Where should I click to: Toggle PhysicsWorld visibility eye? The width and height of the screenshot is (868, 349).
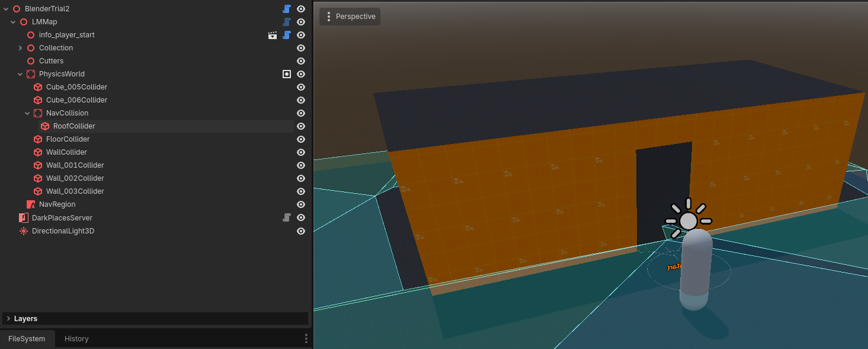click(301, 74)
